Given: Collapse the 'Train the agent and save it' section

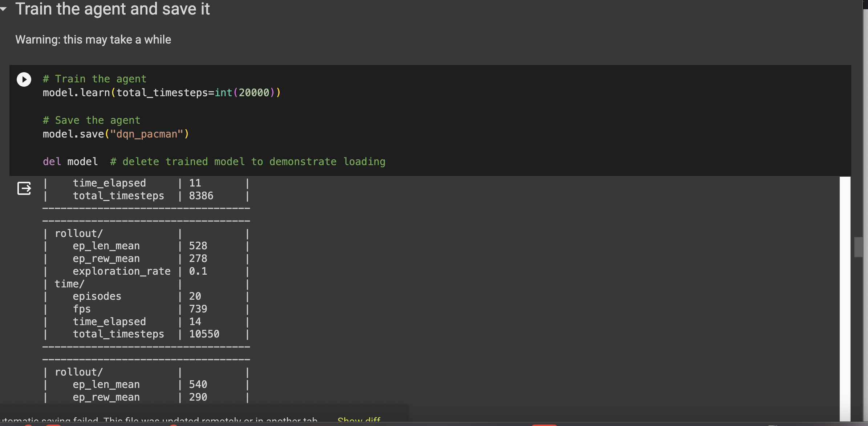Looking at the screenshot, I should point(4,9).
